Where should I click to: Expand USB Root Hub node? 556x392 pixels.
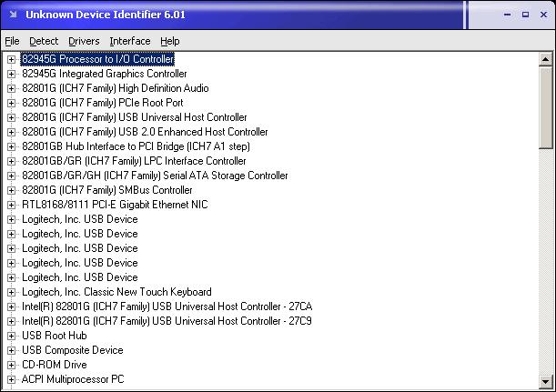[x=11, y=336]
